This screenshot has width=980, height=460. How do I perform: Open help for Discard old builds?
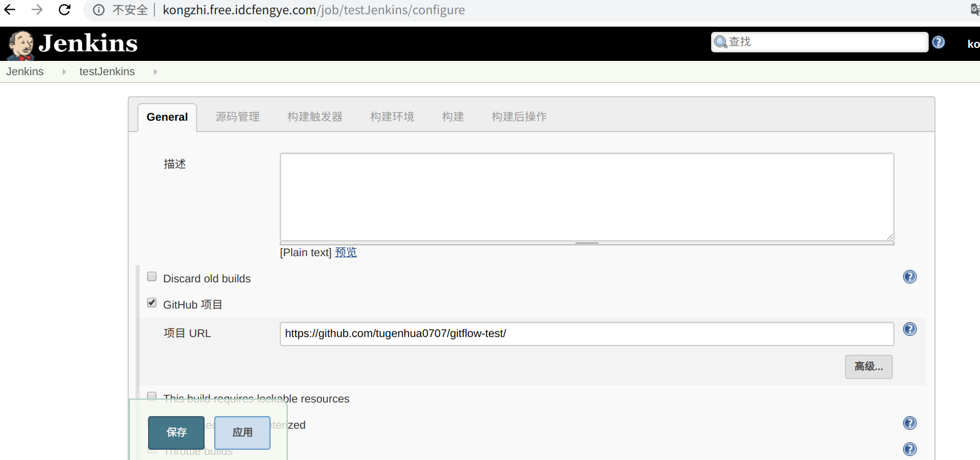[x=910, y=277]
